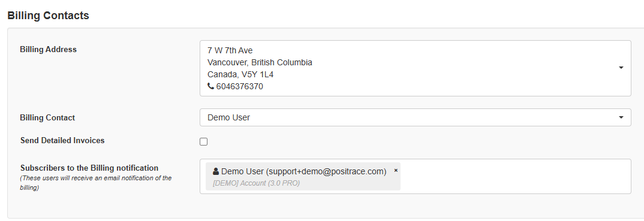
Task: Click the italic email notification helper text
Action: (x=96, y=183)
